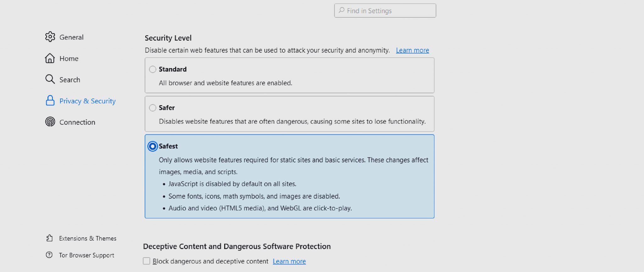Open Extensions & Themes via its puzzle icon
This screenshot has height=272, width=644.
[50, 238]
